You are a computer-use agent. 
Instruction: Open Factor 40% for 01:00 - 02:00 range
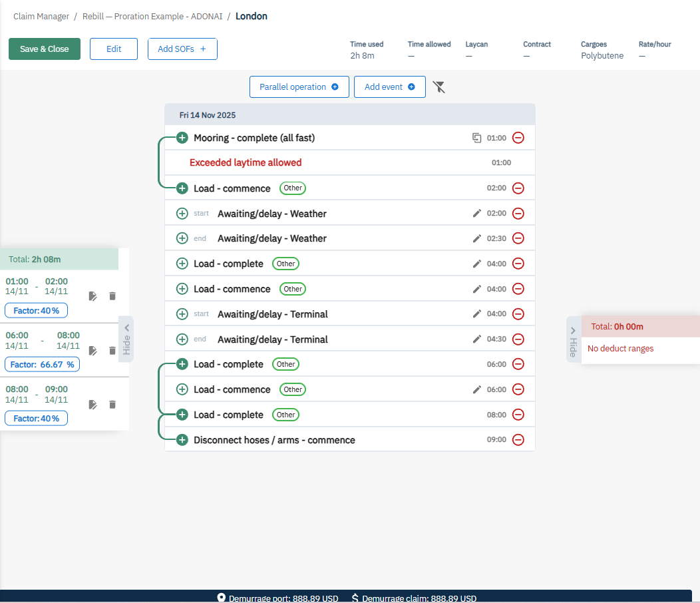pos(36,310)
